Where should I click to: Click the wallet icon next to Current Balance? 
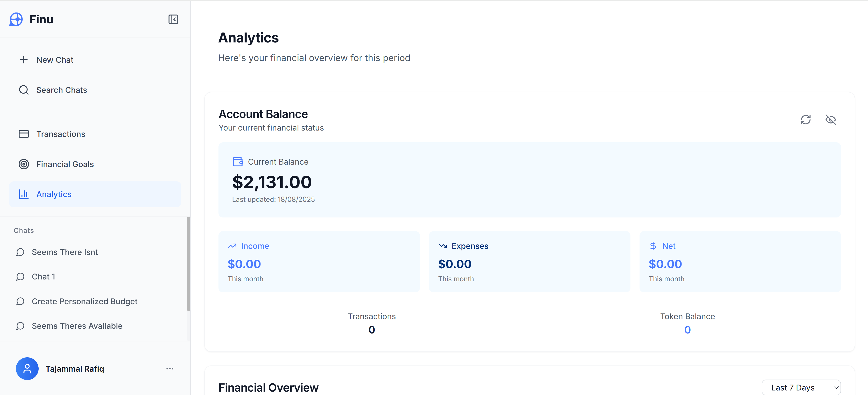click(238, 161)
